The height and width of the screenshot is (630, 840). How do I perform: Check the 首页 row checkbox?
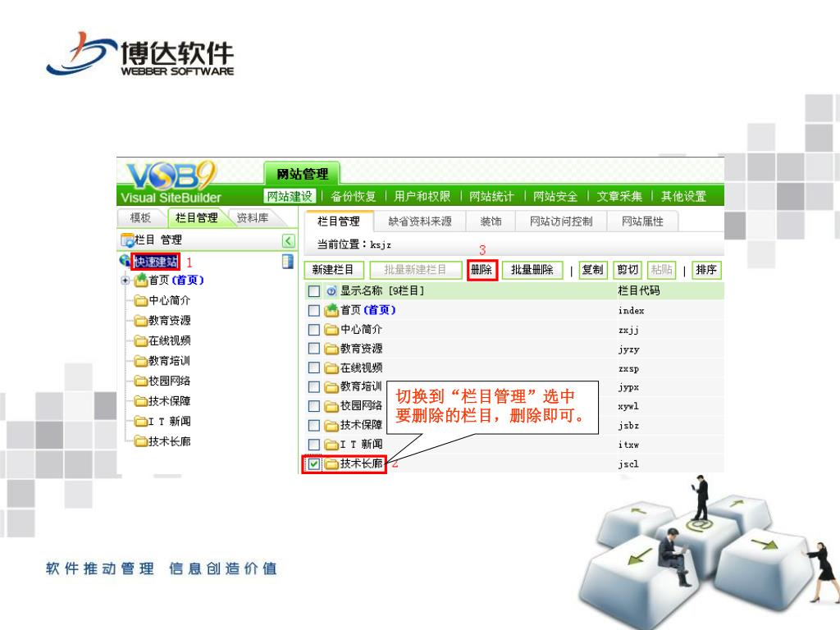pyautogui.click(x=314, y=311)
